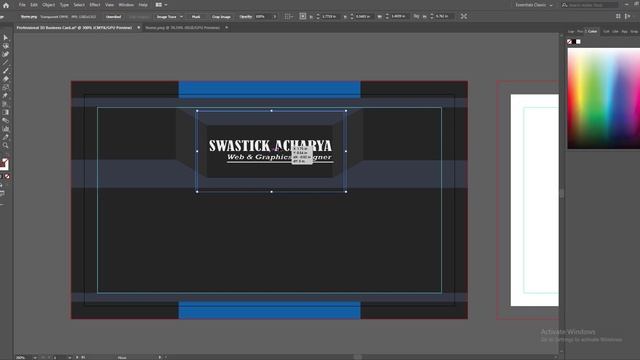The height and width of the screenshot is (360, 640).
Task: Click the horizontal scrollbar at the bottom
Action: click(358, 357)
